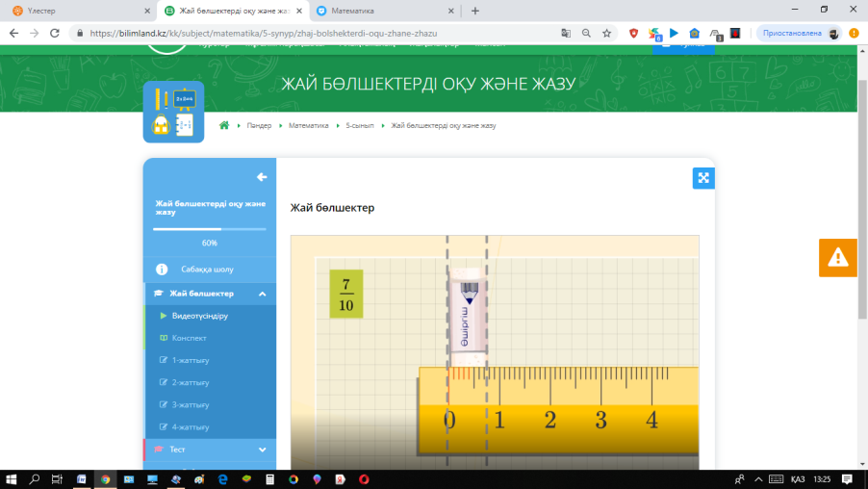The width and height of the screenshot is (868, 489).
Task: Open Chrome from the taskbar
Action: [105, 479]
